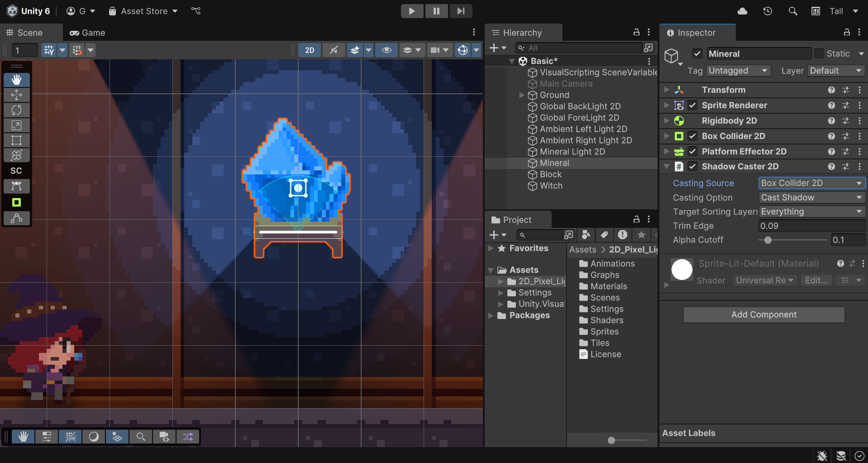Select the Rotate tool
The height and width of the screenshot is (463, 868).
17,110
